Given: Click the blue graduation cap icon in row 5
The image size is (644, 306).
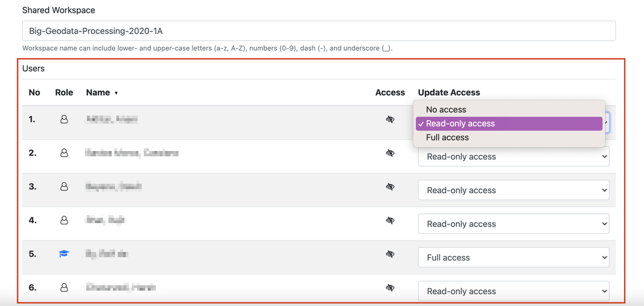Looking at the screenshot, I should click(x=64, y=254).
